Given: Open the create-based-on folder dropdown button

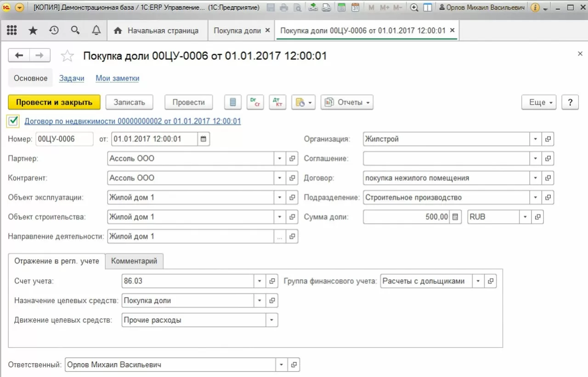Looking at the screenshot, I should pos(303,102).
